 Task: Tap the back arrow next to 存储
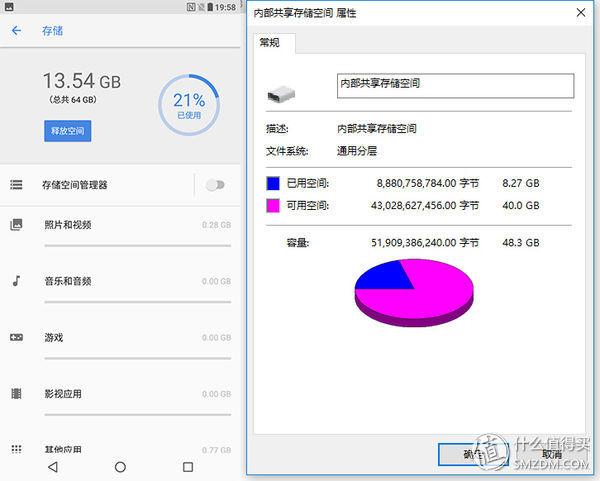point(16,30)
